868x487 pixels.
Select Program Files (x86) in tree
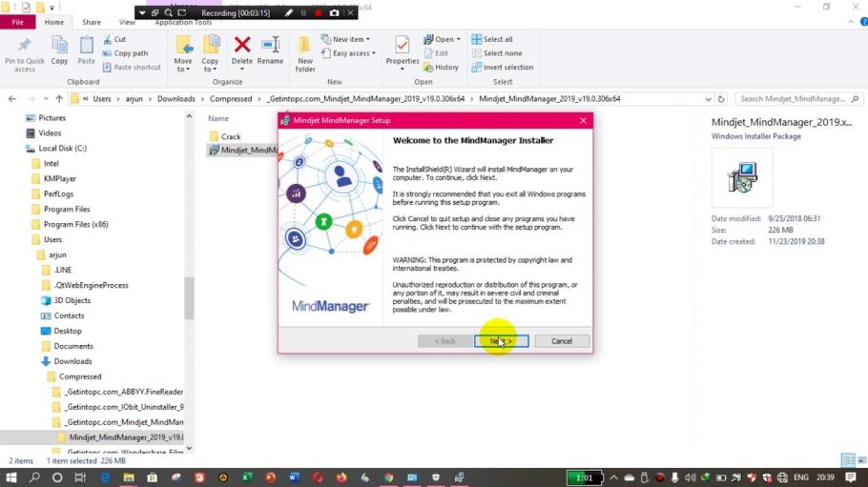point(70,224)
